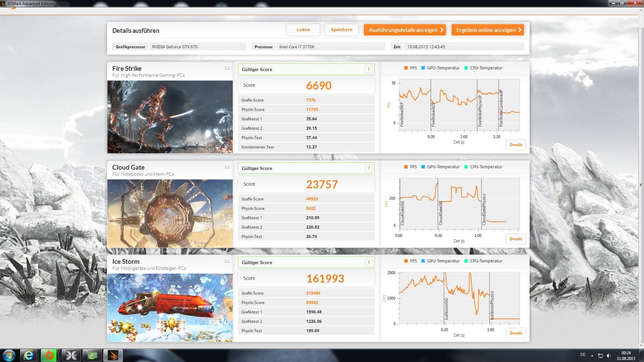This screenshot has width=644, height=362.
Task: Click the 3DMark title bar logo icon
Action: (3, 3)
